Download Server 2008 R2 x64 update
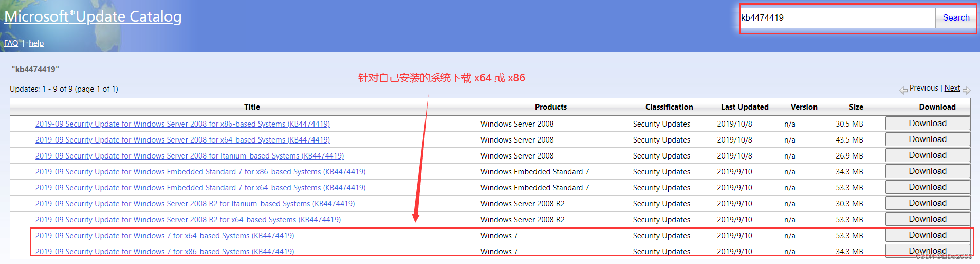Viewport: 980px width, 264px height. click(928, 219)
